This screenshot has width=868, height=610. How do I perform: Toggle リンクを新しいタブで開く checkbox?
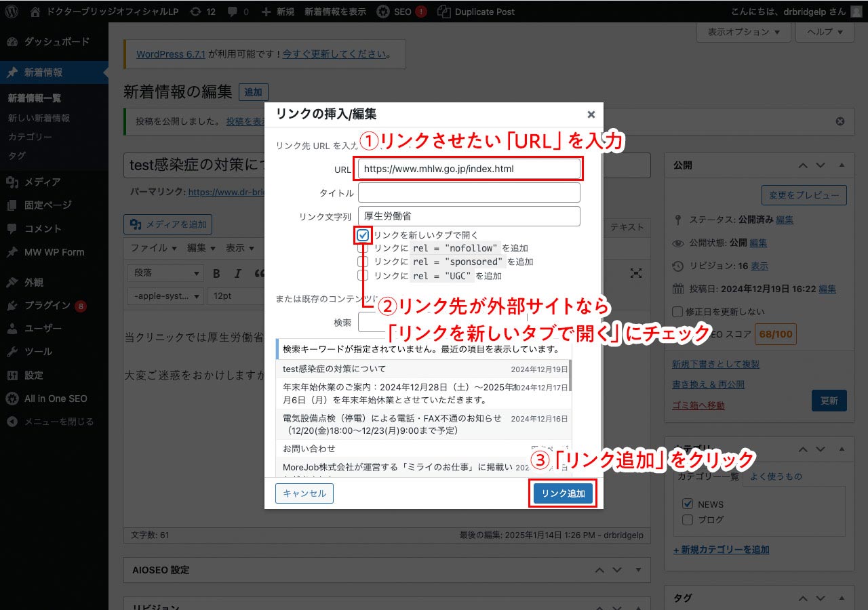tap(363, 235)
